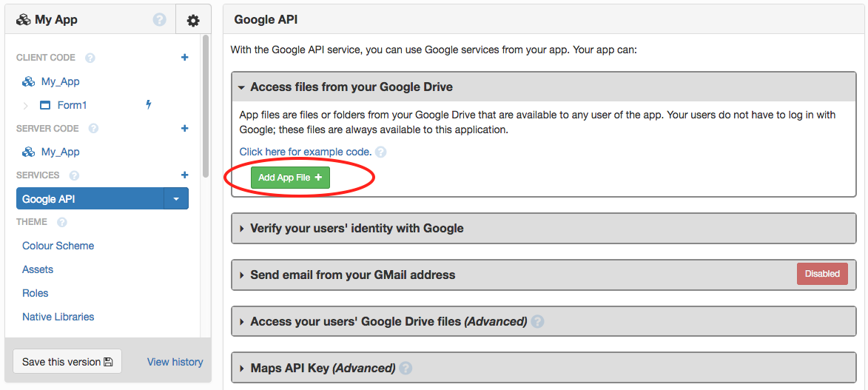
Task: Click help icon after example code link
Action: (x=380, y=152)
